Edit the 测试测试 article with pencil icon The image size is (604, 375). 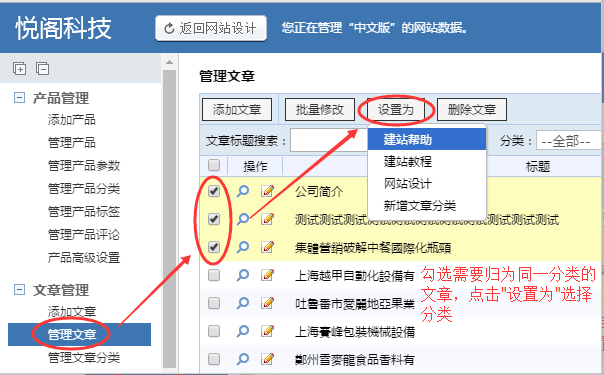tap(268, 219)
